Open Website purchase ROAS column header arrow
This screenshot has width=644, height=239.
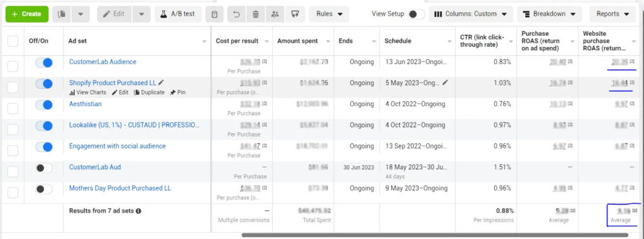tap(633, 42)
